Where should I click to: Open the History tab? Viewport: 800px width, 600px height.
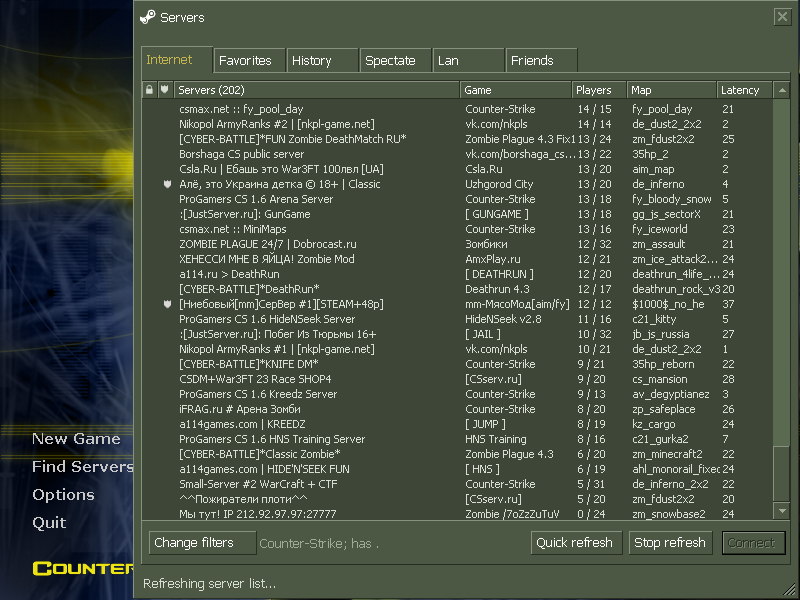(x=322, y=61)
